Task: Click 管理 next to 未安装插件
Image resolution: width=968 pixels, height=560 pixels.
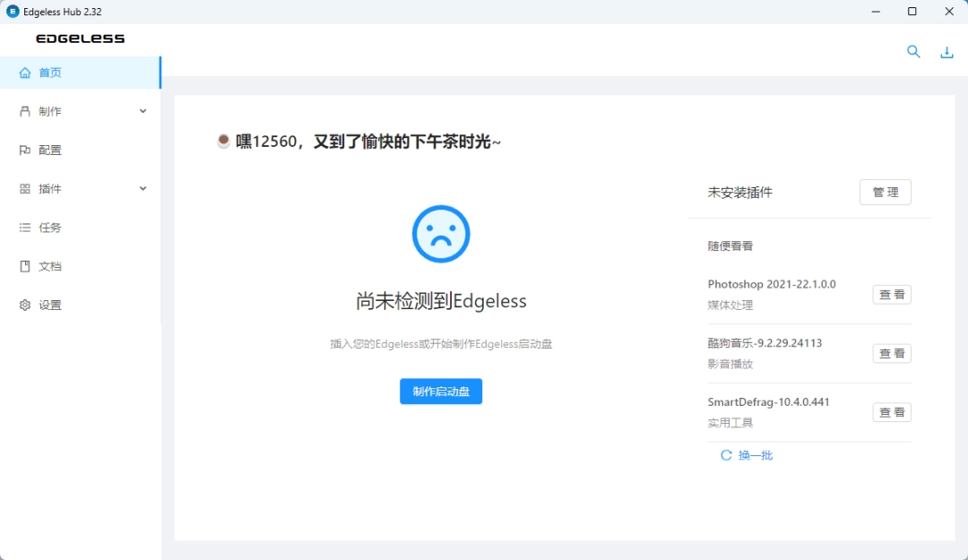Action: coord(886,192)
